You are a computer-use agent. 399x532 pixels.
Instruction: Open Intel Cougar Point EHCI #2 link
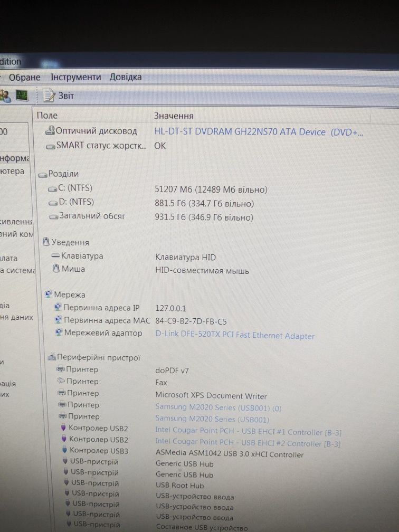click(248, 442)
